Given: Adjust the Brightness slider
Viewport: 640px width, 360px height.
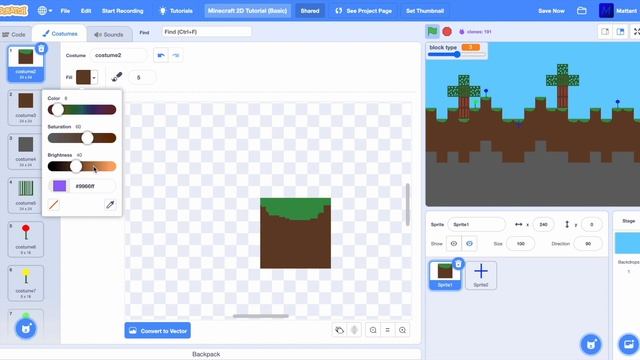Looking at the screenshot, I should (x=82, y=166).
